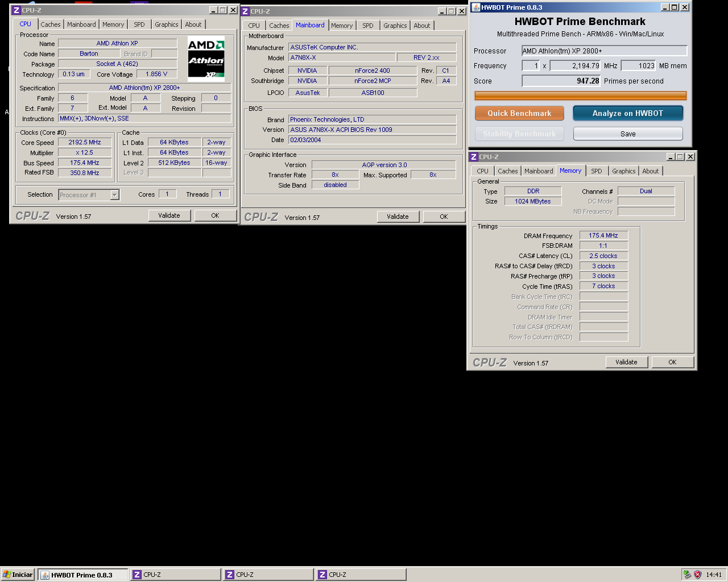Open the Graphics tab in the CPU window

tap(167, 24)
